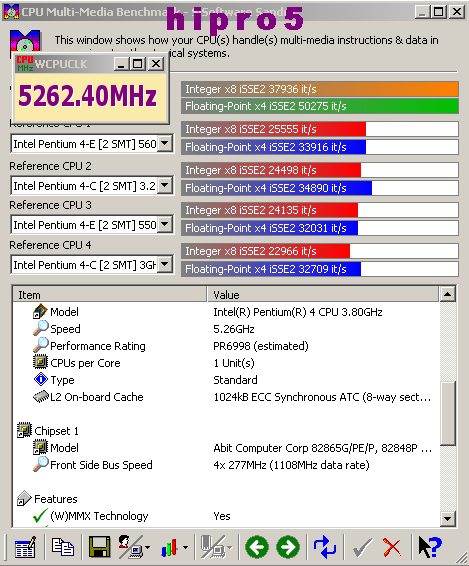The width and height of the screenshot is (469, 566).
Task: Open Reference CPU 3 dropdown Pentium 4-E 550
Action: coord(165,225)
